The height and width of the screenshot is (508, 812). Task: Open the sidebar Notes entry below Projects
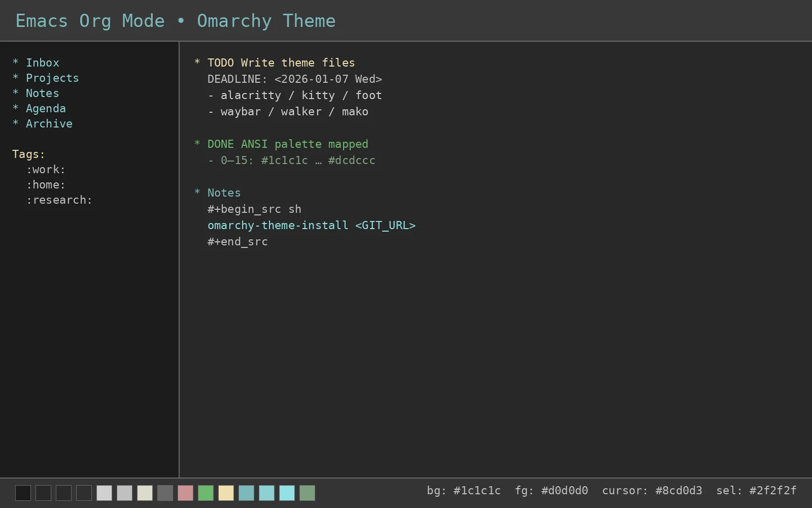(x=36, y=93)
